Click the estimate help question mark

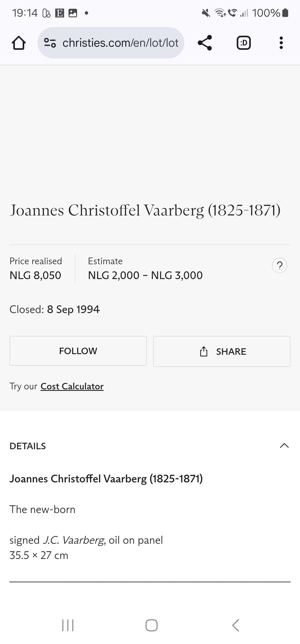(279, 265)
